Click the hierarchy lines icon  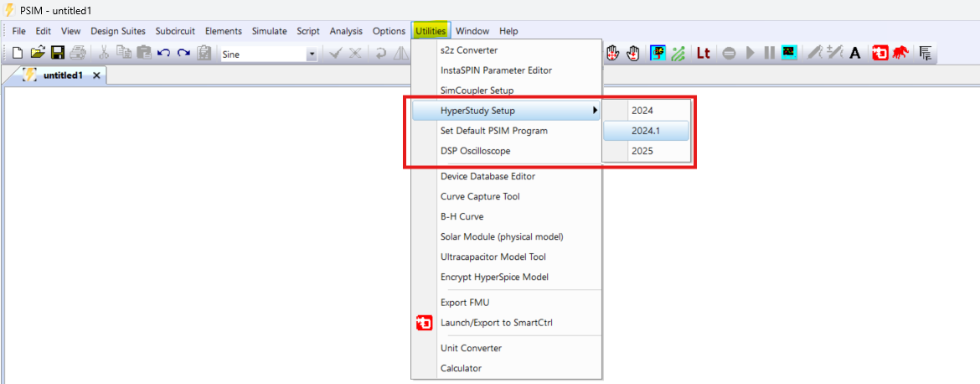pos(926,54)
